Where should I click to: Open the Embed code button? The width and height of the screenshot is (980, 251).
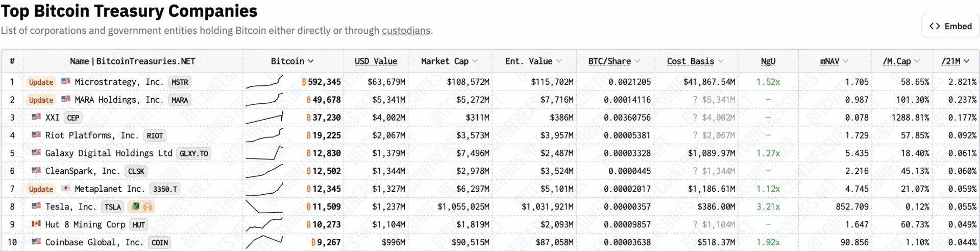pyautogui.click(x=950, y=26)
